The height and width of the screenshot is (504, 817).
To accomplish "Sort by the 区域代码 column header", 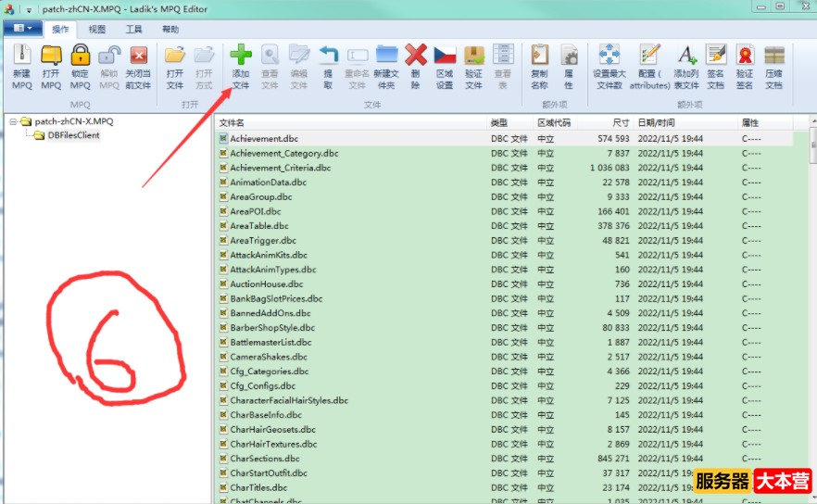I will tap(556, 122).
